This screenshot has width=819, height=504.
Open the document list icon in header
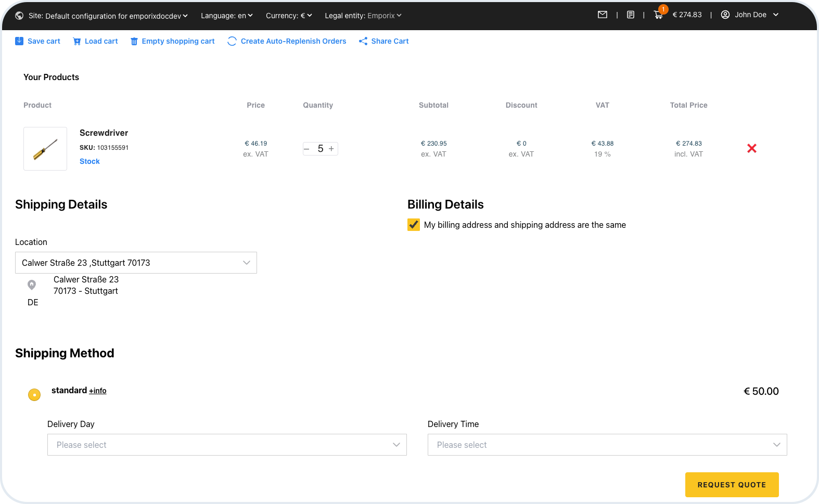pos(631,15)
